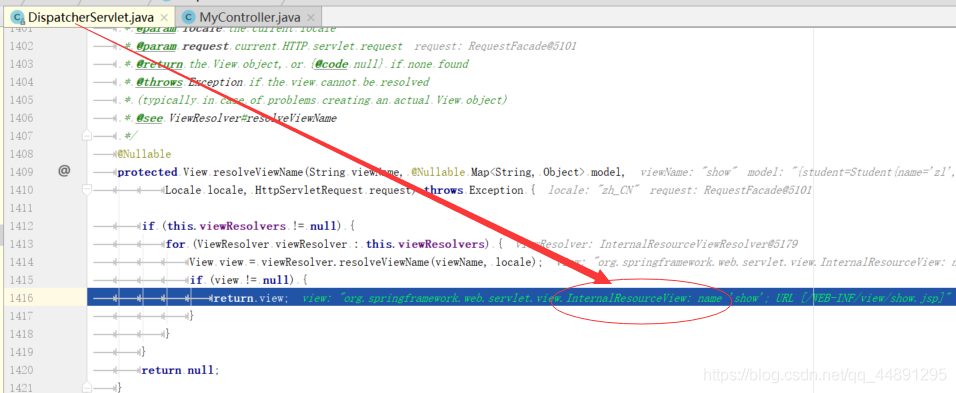Click InternalResourceViewResolver@5179 debug hint

pos(699,244)
